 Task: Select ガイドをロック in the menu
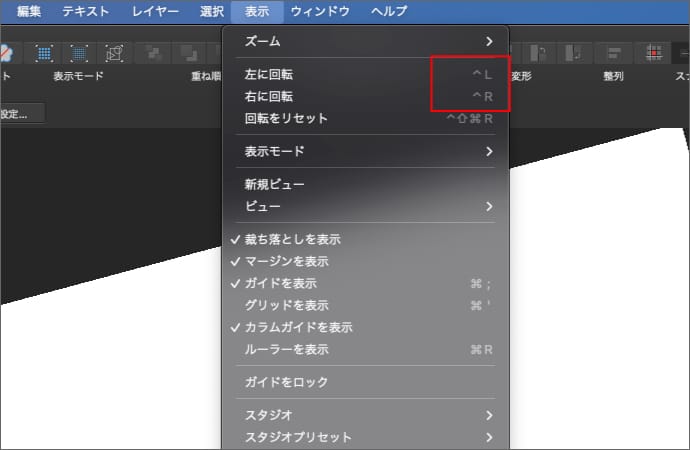(x=286, y=383)
